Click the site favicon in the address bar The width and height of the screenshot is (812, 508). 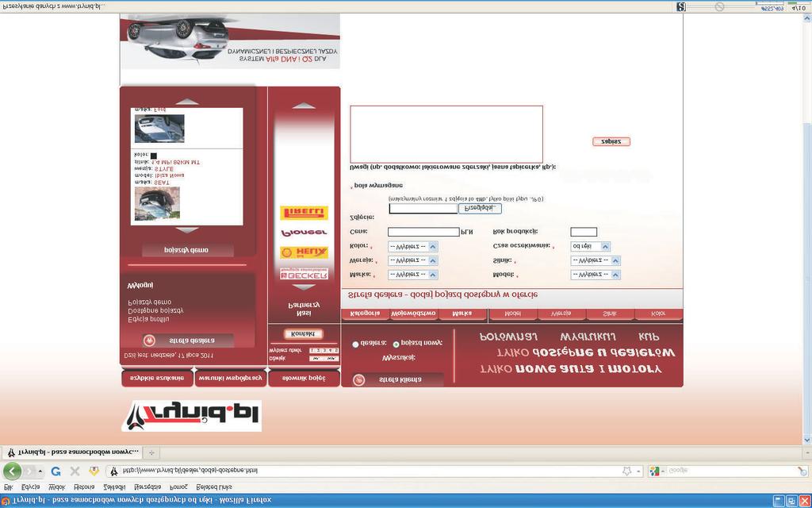(115, 471)
